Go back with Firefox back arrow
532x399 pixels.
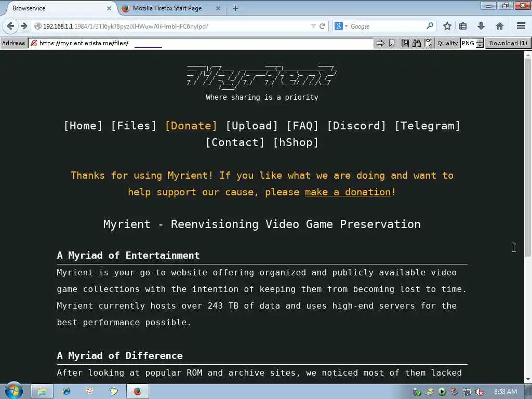[x=10, y=26]
